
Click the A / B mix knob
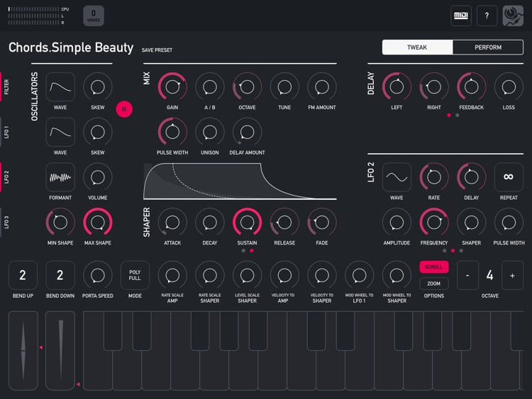coord(210,86)
